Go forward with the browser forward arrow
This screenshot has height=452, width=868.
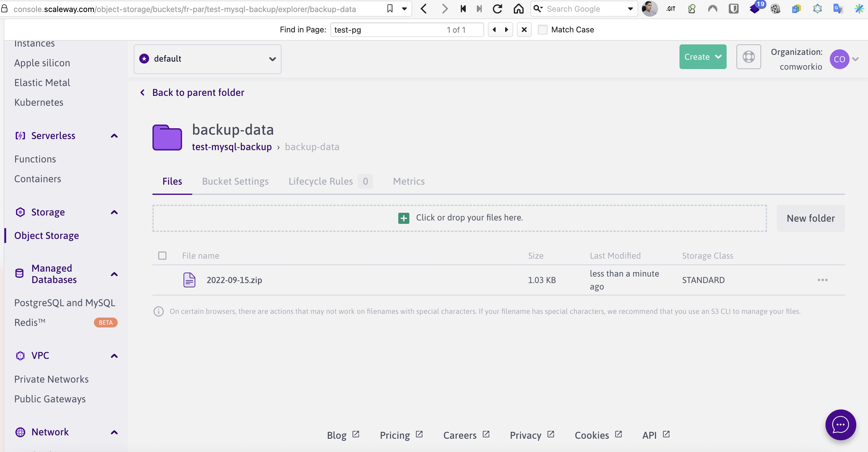[x=445, y=9]
